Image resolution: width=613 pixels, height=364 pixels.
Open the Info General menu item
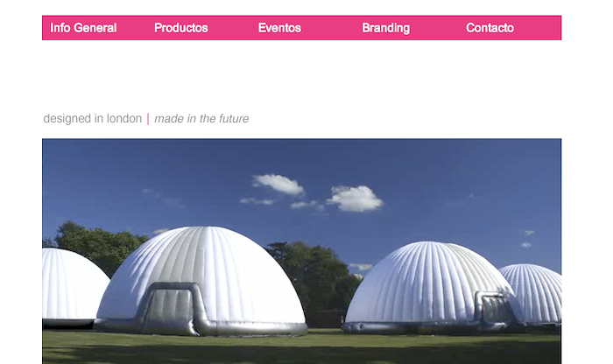pos(83,28)
